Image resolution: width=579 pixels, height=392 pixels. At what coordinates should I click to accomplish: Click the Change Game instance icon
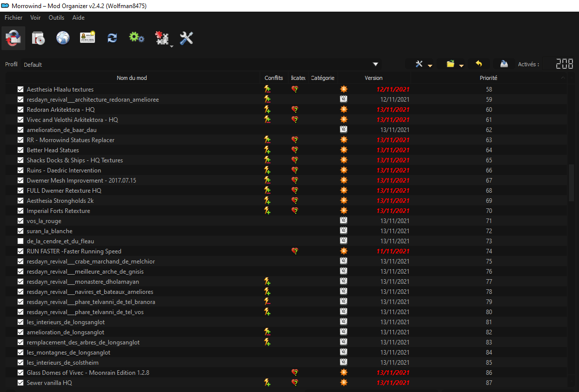pyautogui.click(x=13, y=38)
